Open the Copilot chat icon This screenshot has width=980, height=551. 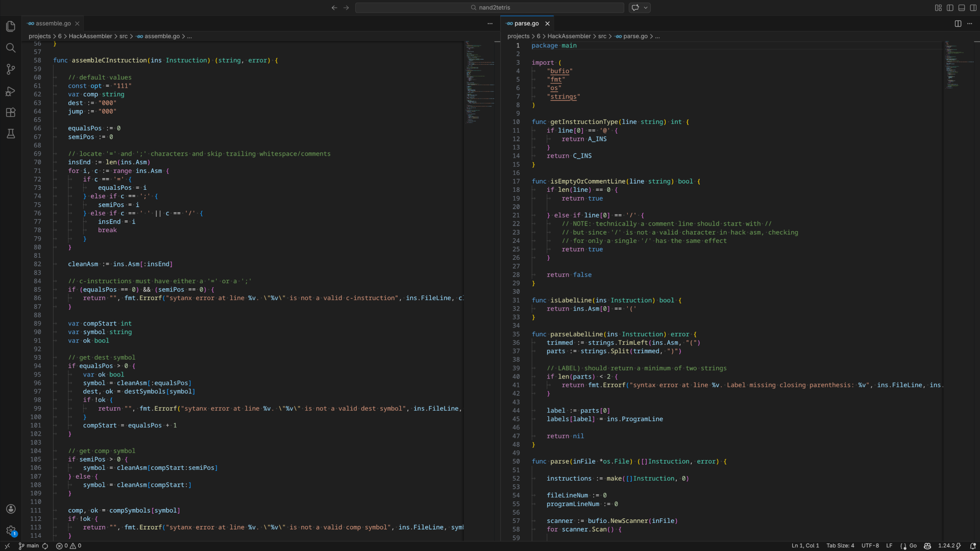pos(635,8)
